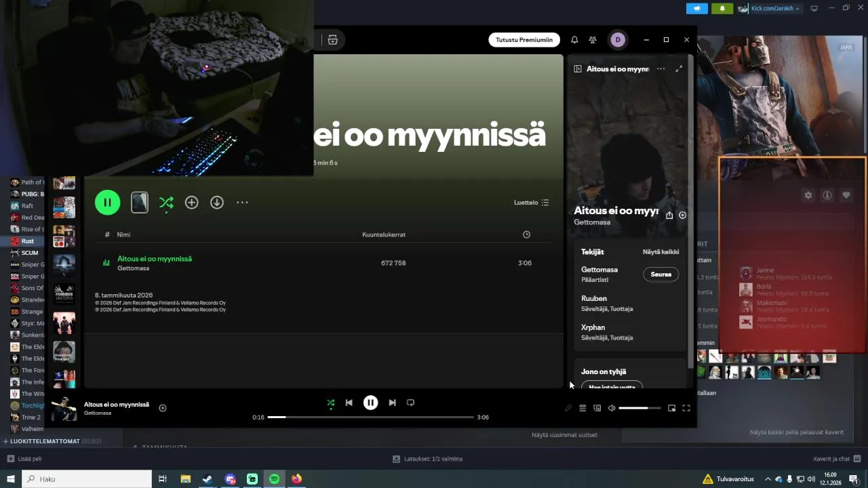Viewport: 868px width, 488px height.
Task: Open Steam Lataukset downloads status
Action: click(x=428, y=459)
